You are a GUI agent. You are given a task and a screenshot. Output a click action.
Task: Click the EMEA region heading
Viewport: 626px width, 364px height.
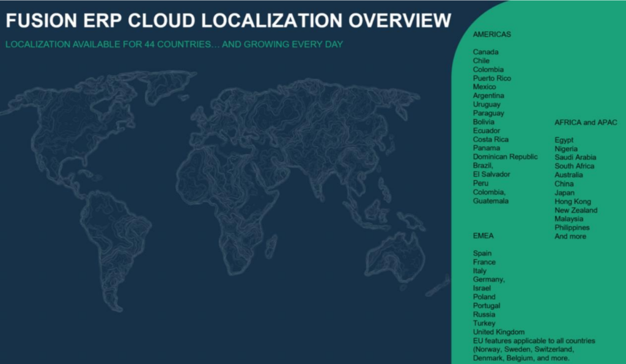pyautogui.click(x=483, y=235)
